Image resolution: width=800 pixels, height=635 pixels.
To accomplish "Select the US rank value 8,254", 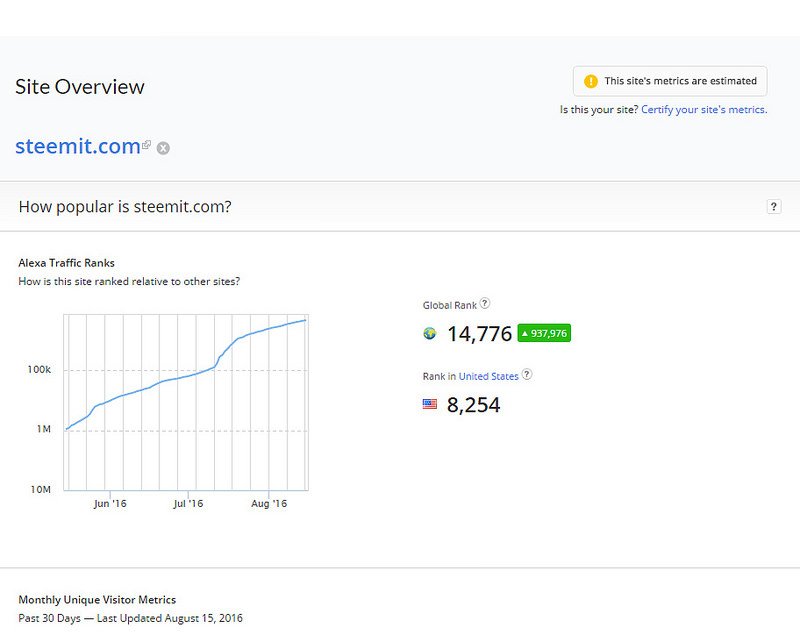I will tap(473, 405).
